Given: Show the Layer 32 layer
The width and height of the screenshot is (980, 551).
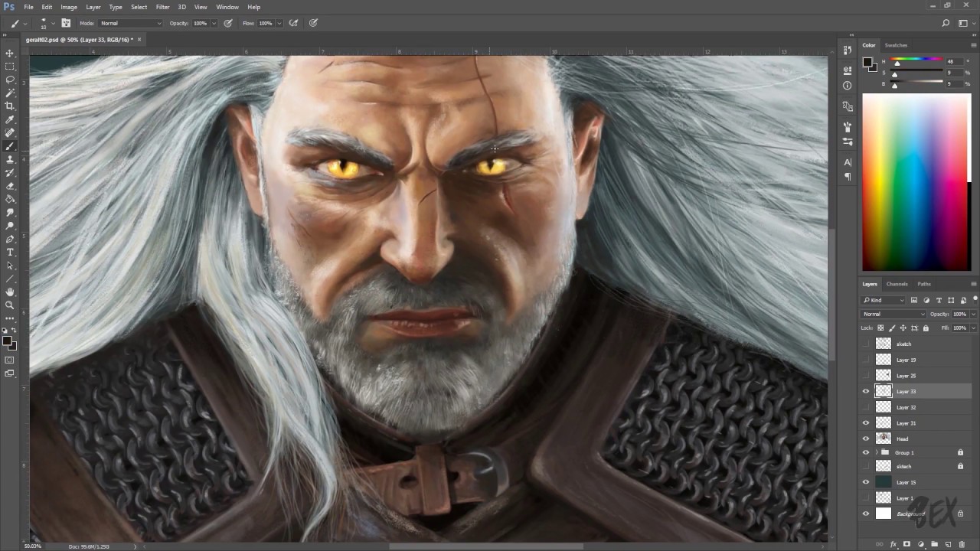Looking at the screenshot, I should click(866, 407).
